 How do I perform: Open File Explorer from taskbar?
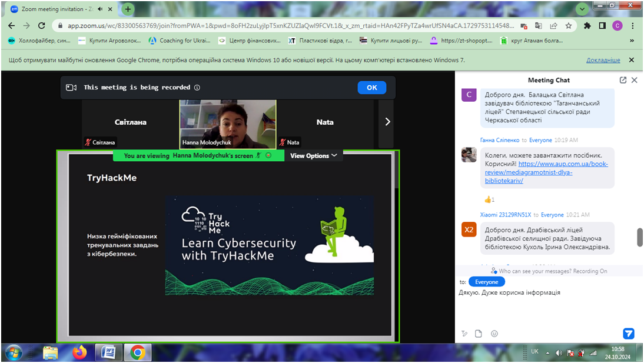(x=51, y=353)
